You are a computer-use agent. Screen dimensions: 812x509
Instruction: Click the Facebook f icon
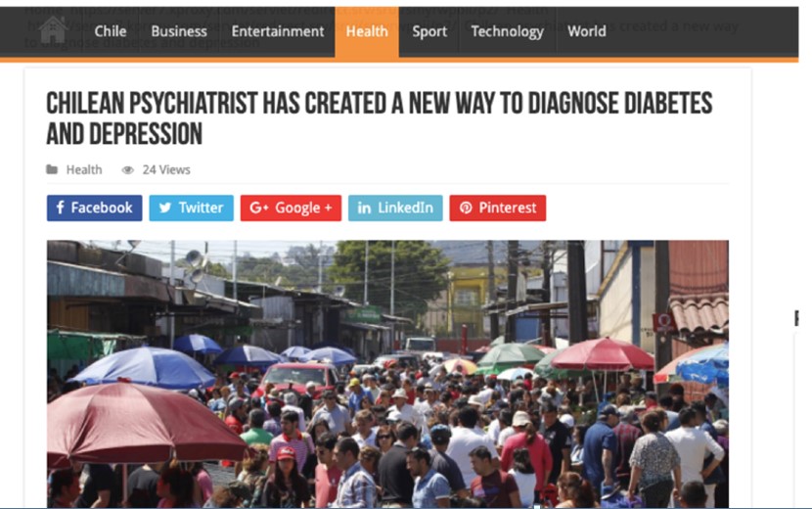pos(60,208)
